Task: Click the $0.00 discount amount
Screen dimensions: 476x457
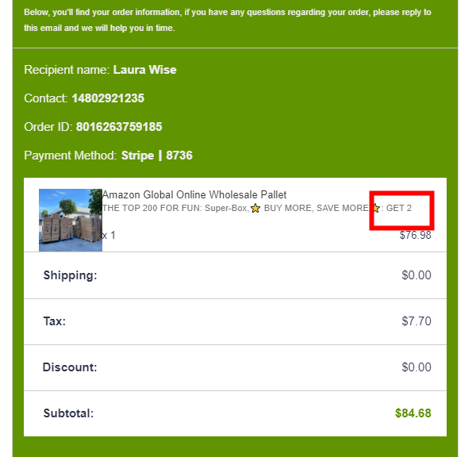Action: (416, 367)
